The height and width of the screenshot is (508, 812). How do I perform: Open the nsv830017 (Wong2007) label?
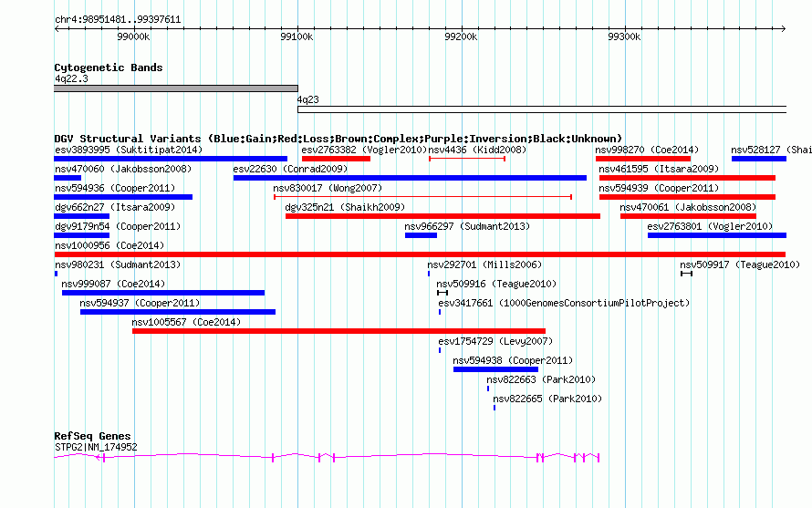[328, 188]
